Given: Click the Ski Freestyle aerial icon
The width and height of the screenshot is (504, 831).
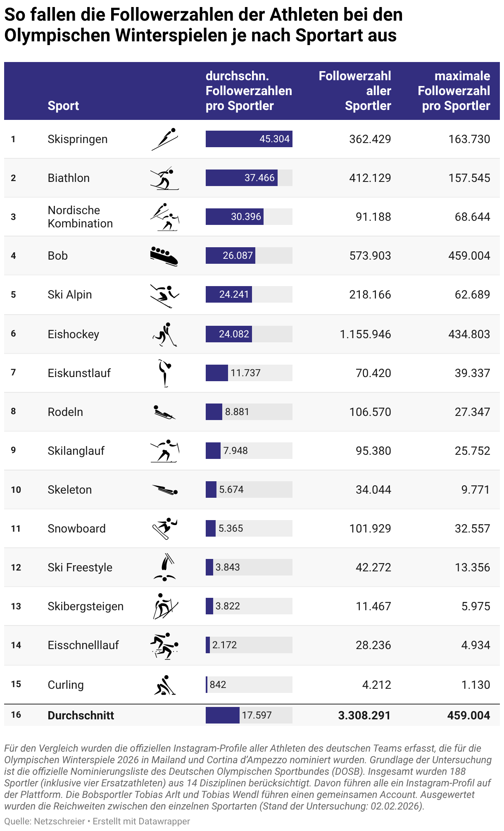Looking at the screenshot, I should point(164,567).
